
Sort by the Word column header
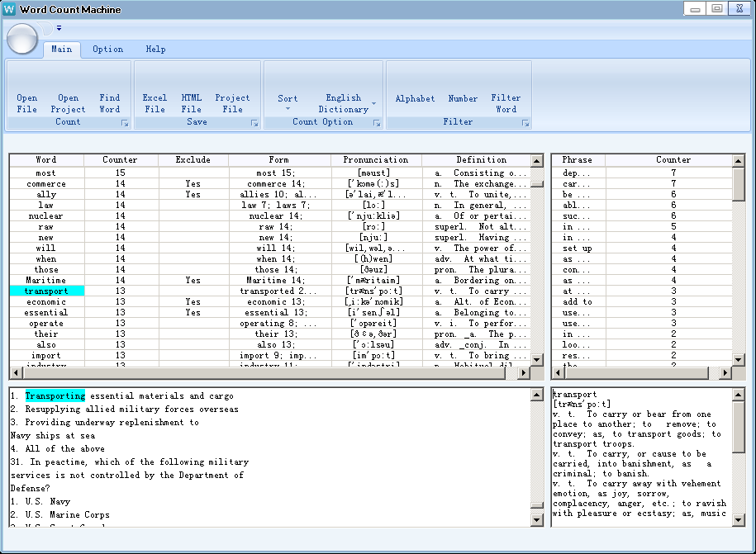pos(46,160)
